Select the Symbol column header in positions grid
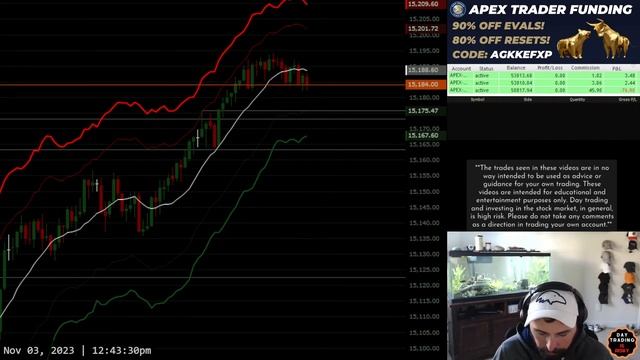The image size is (640, 360). pos(478,100)
